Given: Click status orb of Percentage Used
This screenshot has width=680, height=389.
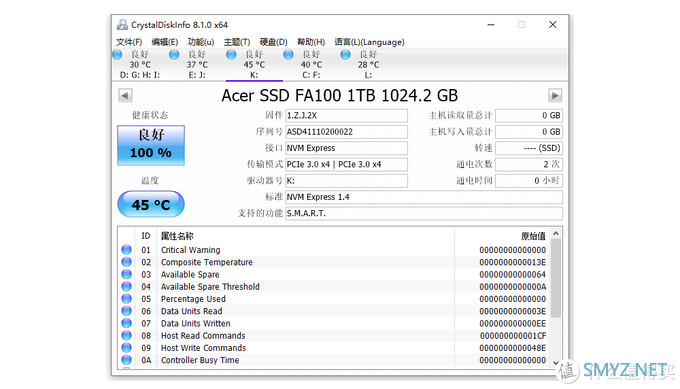Looking at the screenshot, I should [126, 299].
